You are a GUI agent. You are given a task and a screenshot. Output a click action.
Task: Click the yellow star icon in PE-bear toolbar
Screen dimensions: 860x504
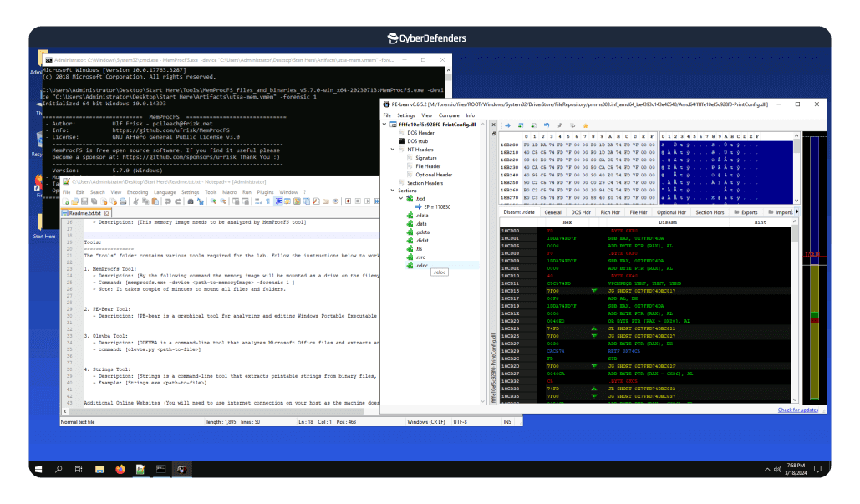586,125
